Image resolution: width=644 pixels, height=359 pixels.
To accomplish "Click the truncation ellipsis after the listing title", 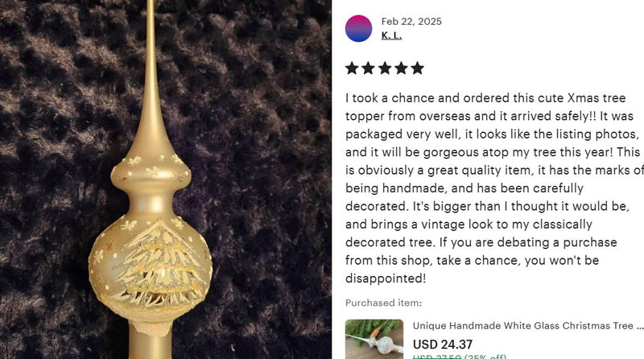I will coord(639,328).
